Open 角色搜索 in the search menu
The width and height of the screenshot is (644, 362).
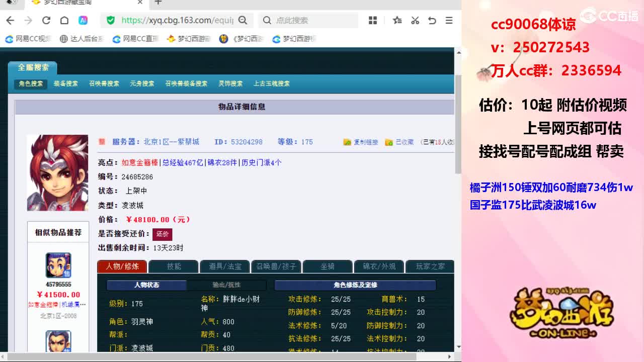coord(31,83)
